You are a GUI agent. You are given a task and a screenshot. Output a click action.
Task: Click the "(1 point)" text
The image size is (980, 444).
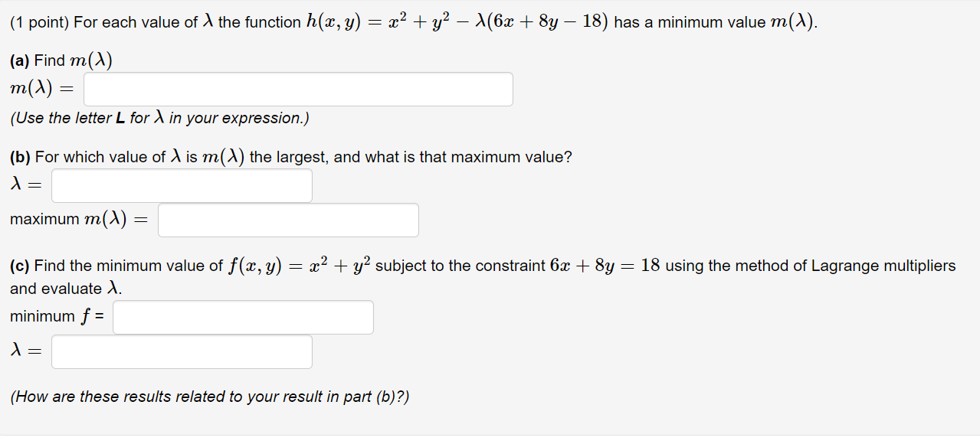pos(40,22)
